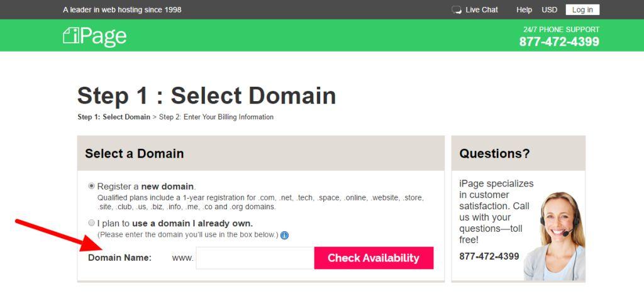Select the Register a new domain option
The image size is (644, 296).
point(92,186)
